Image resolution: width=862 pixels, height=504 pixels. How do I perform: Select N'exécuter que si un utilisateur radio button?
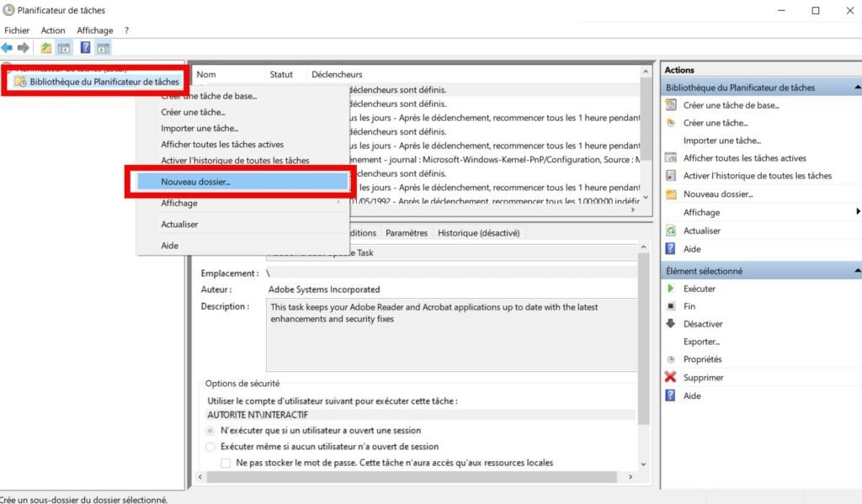[x=210, y=431]
